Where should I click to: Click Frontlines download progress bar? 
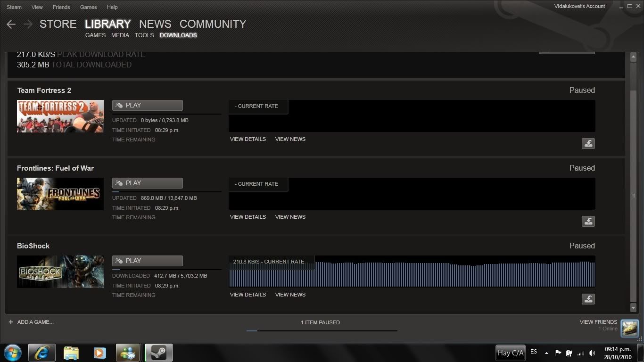[x=166, y=192]
